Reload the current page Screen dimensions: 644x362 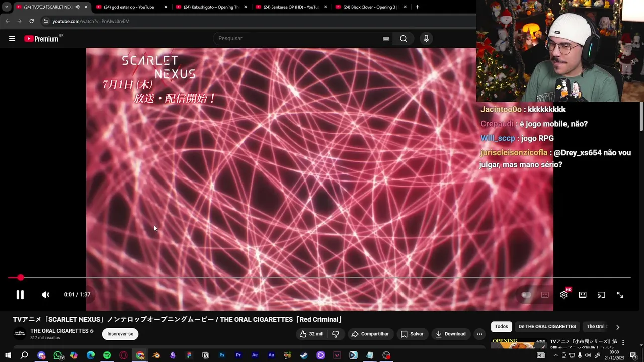[x=31, y=21]
